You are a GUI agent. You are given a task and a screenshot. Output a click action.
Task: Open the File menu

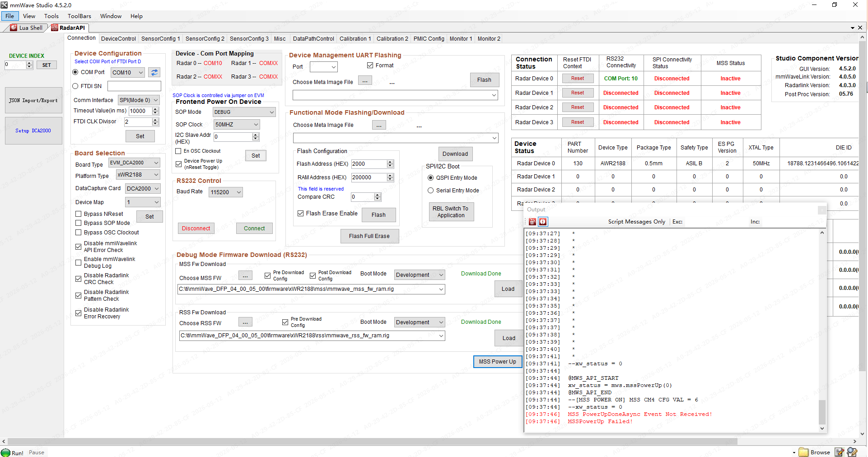click(x=9, y=16)
